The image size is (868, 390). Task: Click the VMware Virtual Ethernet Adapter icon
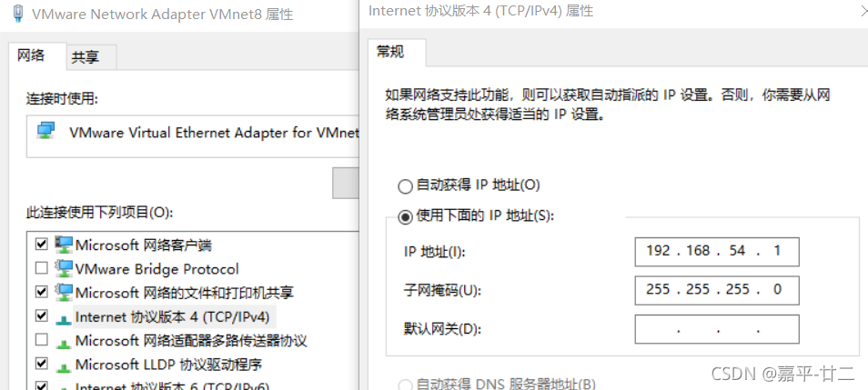[45, 131]
